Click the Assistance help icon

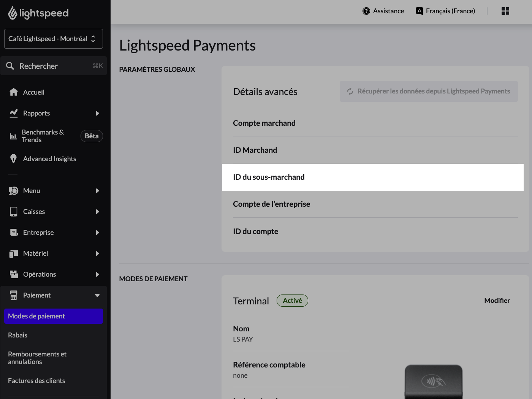pos(366,11)
